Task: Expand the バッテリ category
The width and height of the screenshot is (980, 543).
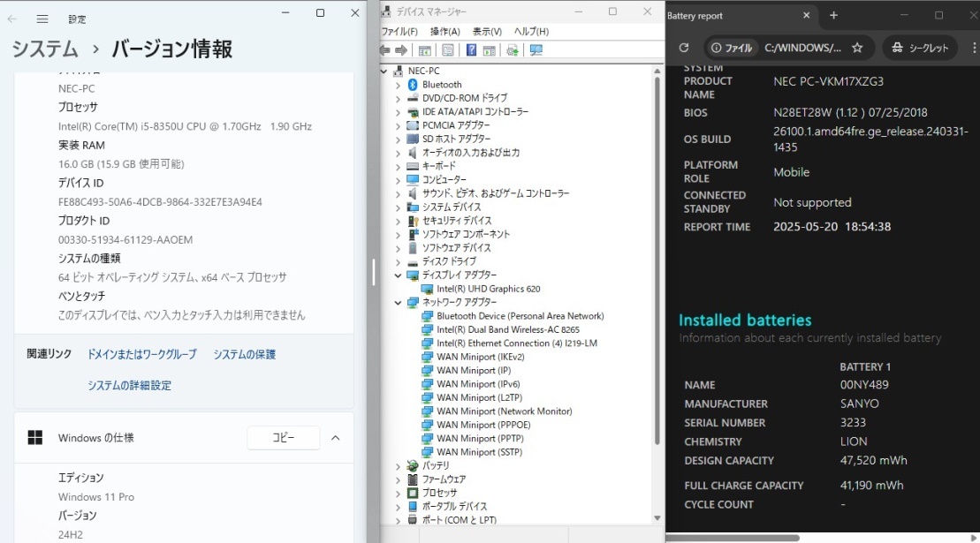Action: click(x=399, y=466)
